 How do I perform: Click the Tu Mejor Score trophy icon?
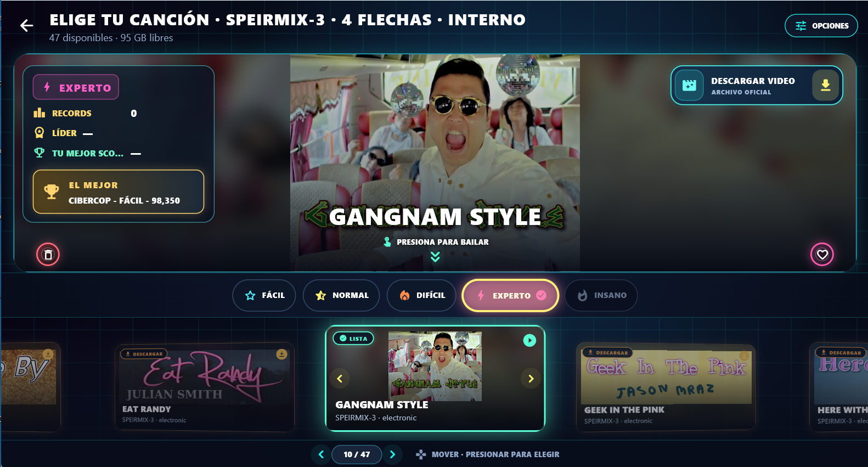(x=40, y=153)
